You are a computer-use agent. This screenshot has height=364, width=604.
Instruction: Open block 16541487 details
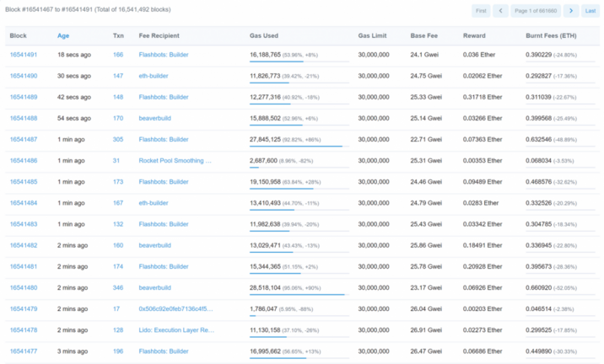(24, 139)
